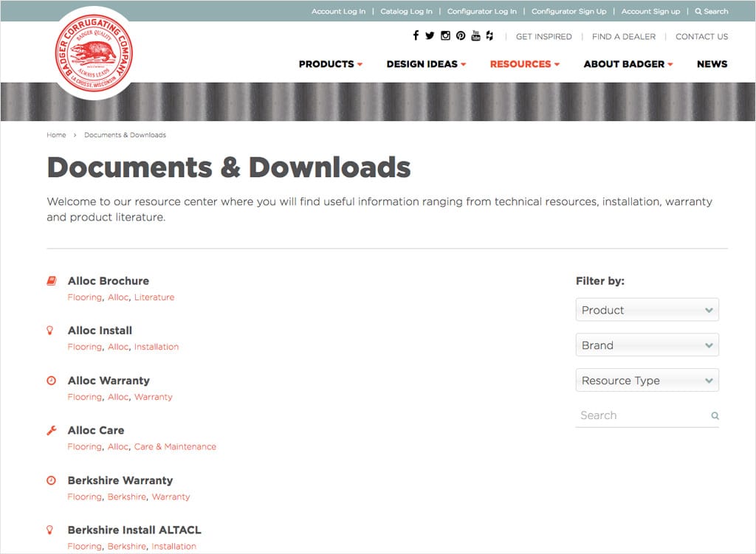This screenshot has height=554, width=756.
Task: Click the lightbulb icon beside Alloc Install
Action: pos(49,330)
